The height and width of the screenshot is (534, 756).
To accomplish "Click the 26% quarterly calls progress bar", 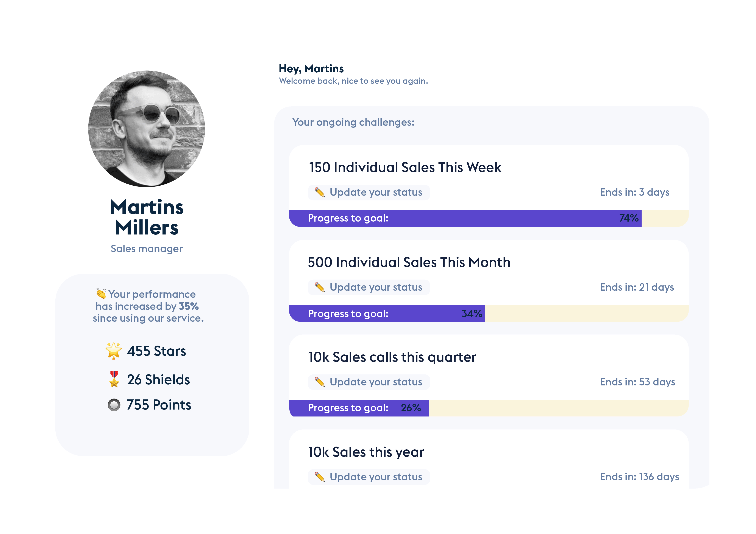I will coord(488,408).
